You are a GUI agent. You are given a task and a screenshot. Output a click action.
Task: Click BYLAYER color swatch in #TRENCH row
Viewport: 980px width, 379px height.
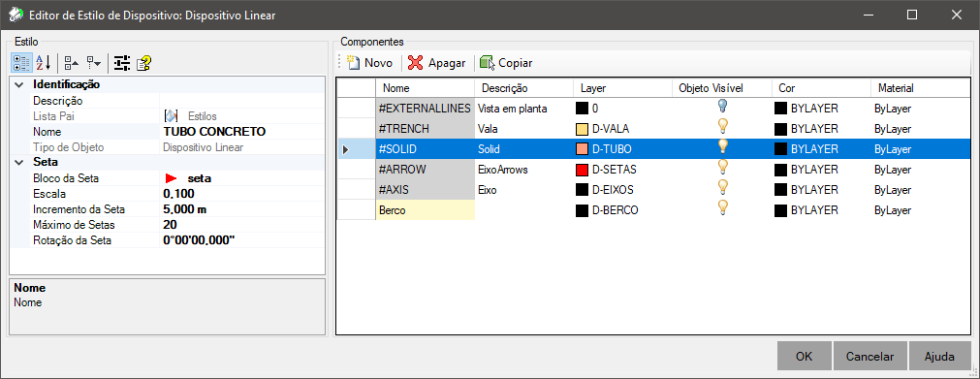pyautogui.click(x=780, y=129)
